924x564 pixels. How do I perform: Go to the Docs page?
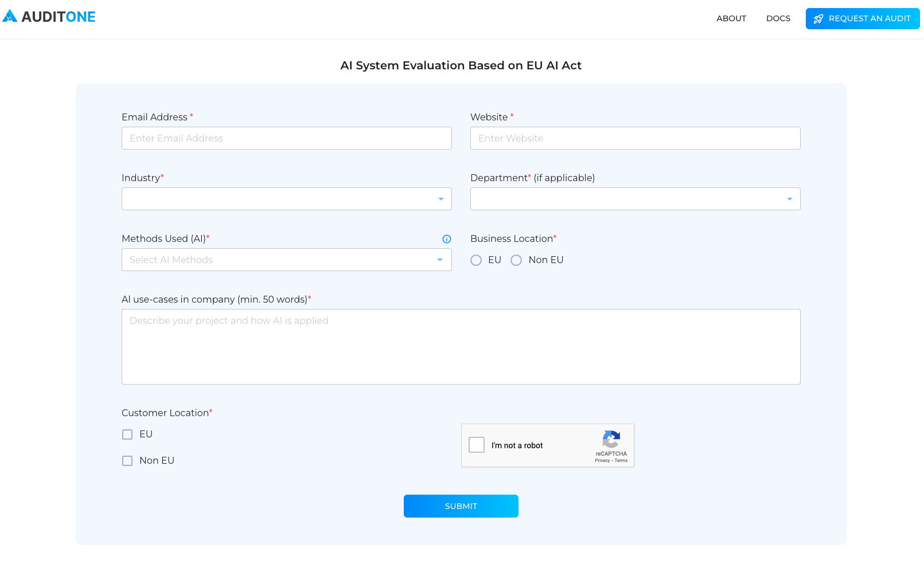coord(778,18)
